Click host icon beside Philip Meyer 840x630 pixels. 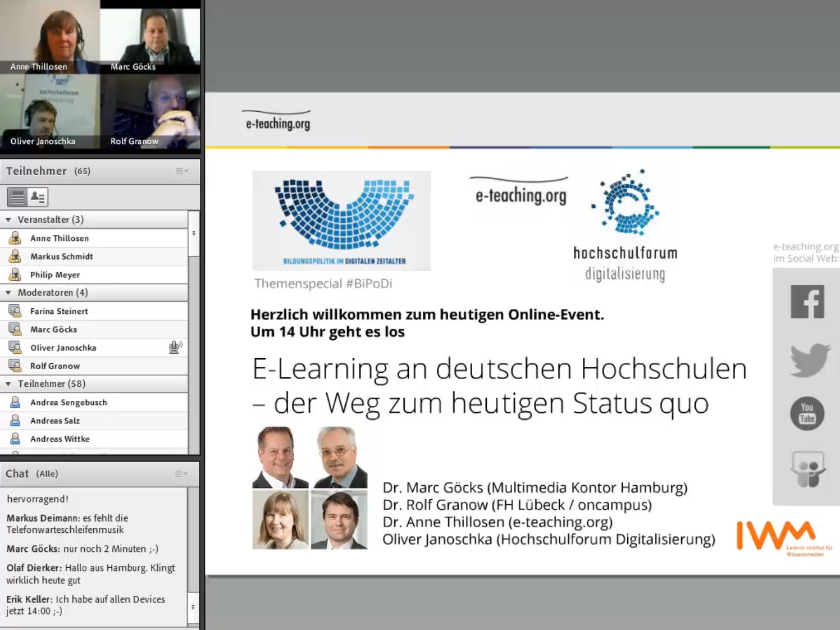click(15, 275)
